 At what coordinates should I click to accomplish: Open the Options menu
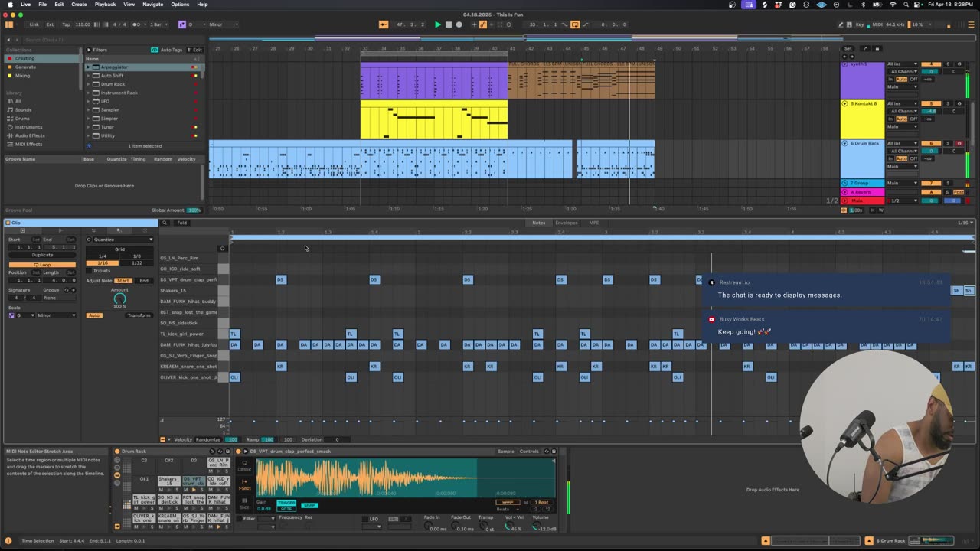[180, 5]
